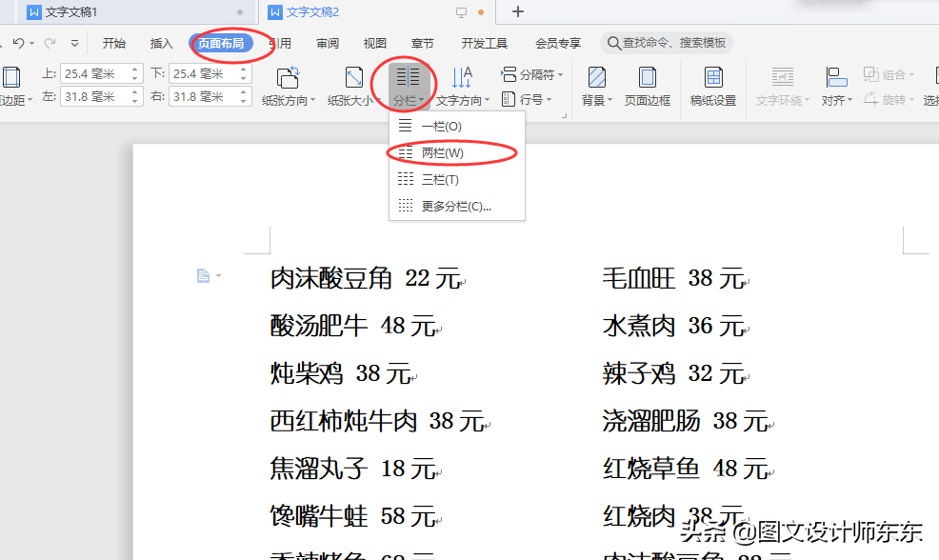Click the text 肉沫酸豆角 22 元
Image resolution: width=939 pixels, height=560 pixels.
coord(366,278)
